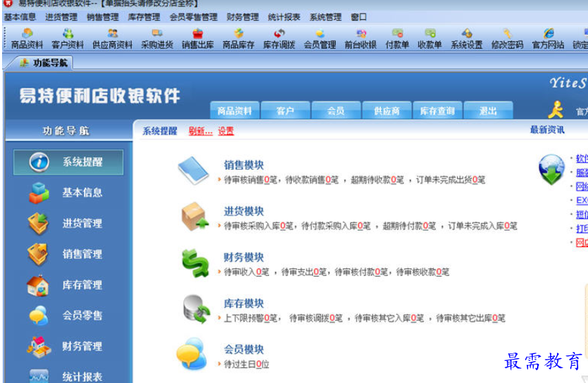The image size is (588, 383).
Task: Click the 待审支出 count
Action: pyautogui.click(x=316, y=272)
